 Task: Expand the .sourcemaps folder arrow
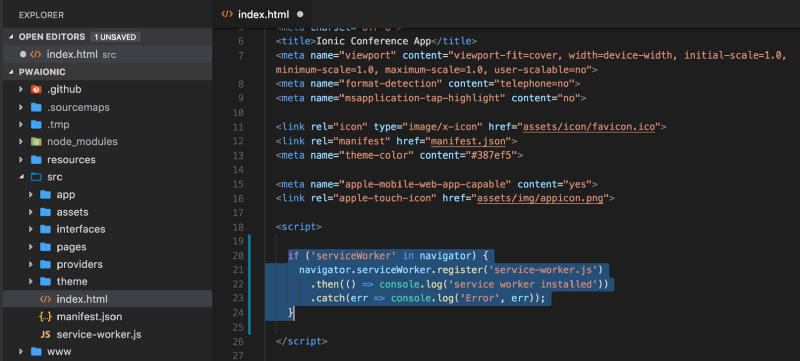point(21,108)
